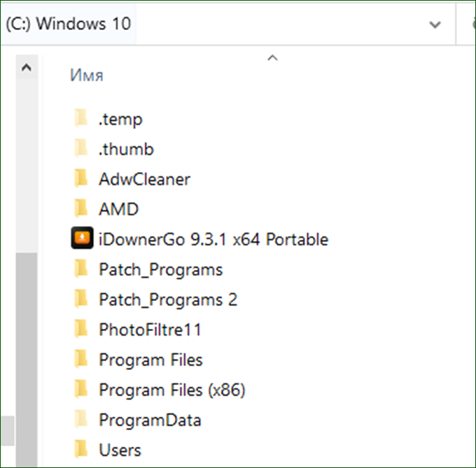Screen dimensions: 476x468
Task: Click the orange iDownerGo application icon
Action: point(82,238)
